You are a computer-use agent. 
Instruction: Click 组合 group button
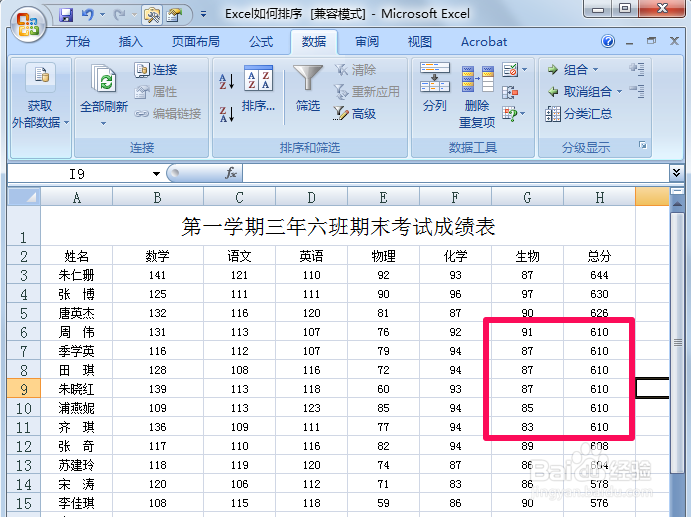pos(568,70)
